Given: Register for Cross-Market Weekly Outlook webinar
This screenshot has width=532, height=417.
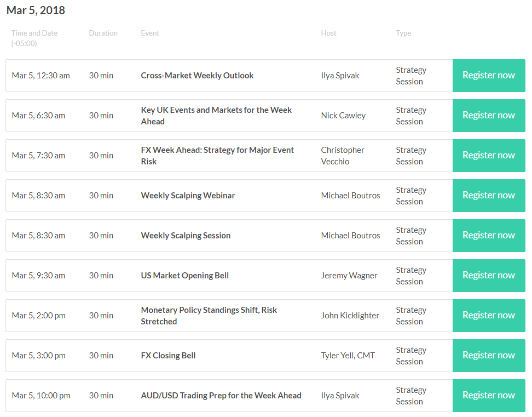Looking at the screenshot, I should click(x=489, y=76).
